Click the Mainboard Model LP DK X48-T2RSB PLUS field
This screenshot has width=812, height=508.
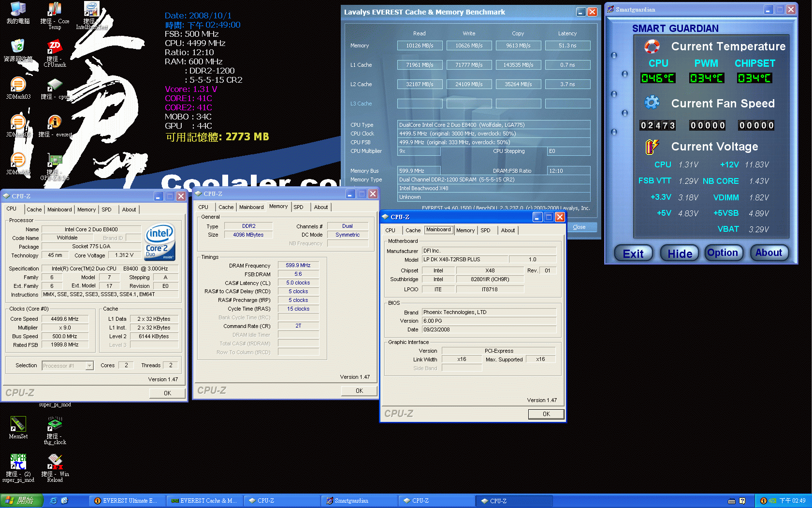tap(465, 259)
